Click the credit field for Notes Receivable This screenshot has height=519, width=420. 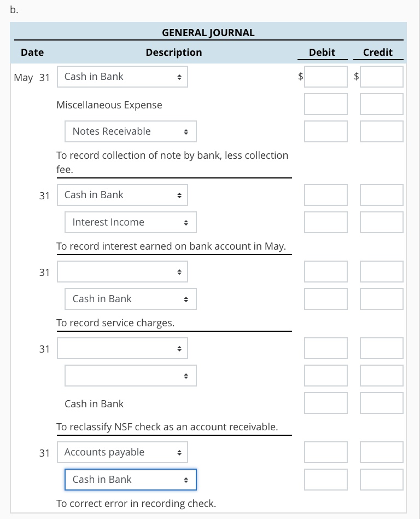pos(381,131)
